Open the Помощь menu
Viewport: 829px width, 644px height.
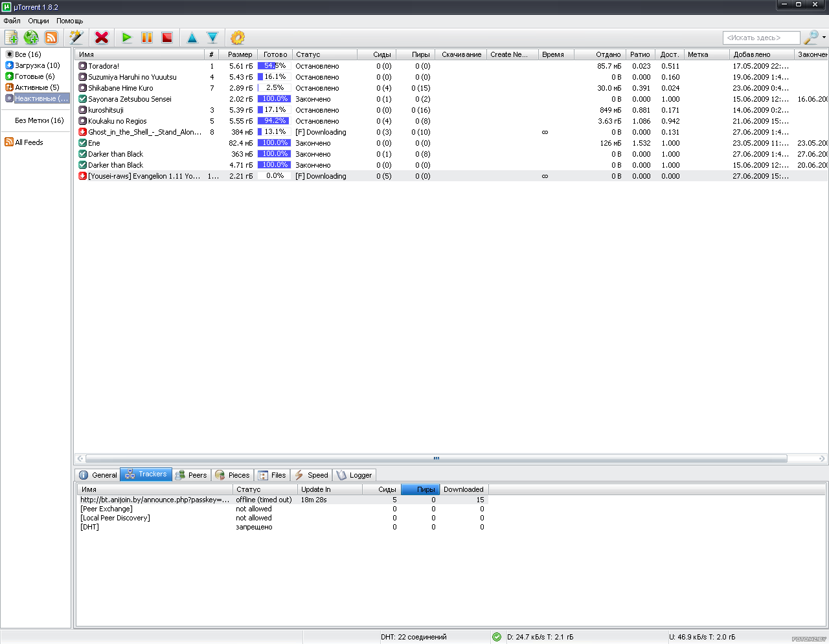tap(69, 21)
